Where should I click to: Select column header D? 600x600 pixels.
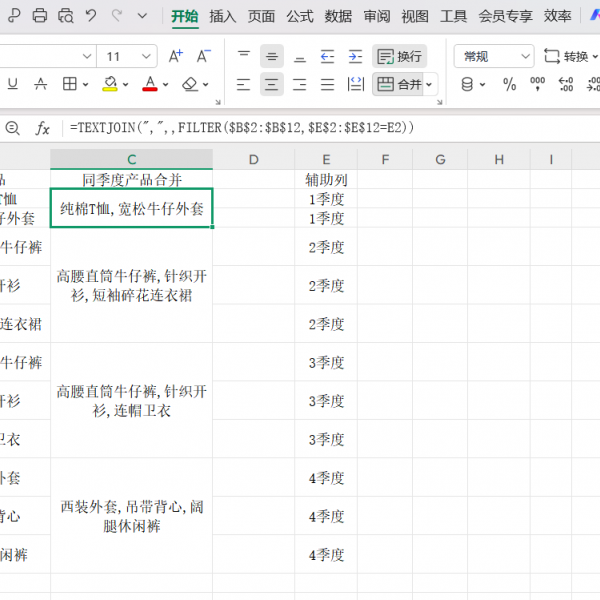[x=253, y=159]
